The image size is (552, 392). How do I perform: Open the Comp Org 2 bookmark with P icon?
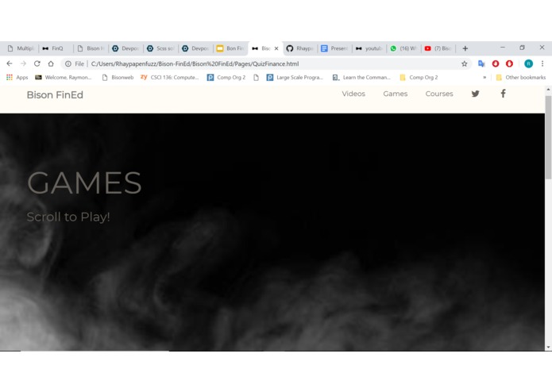tap(226, 77)
